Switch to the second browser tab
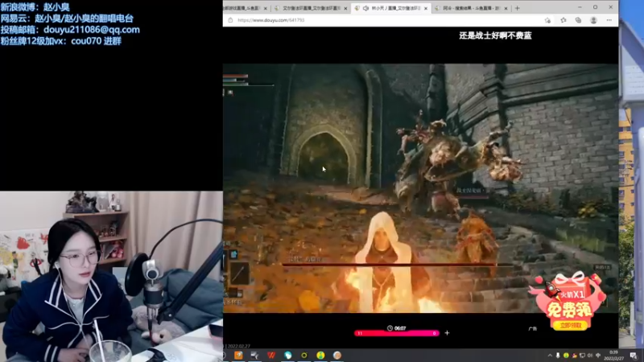This screenshot has width=644, height=362. pos(311,8)
